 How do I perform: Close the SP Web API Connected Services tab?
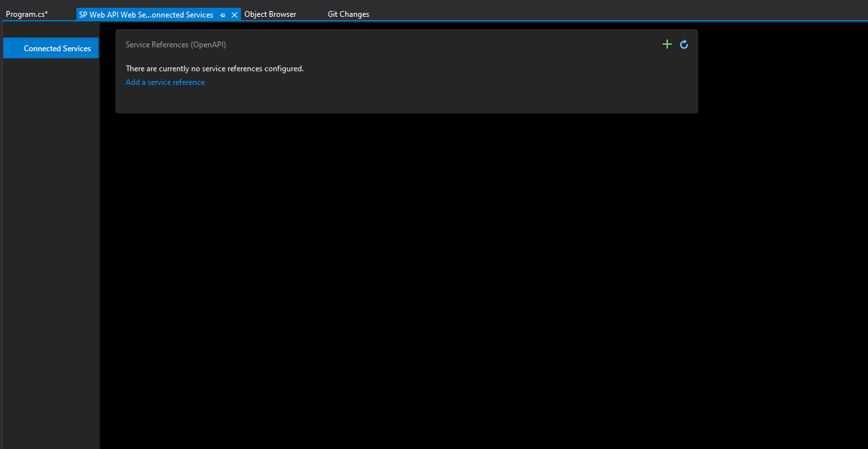click(x=234, y=14)
